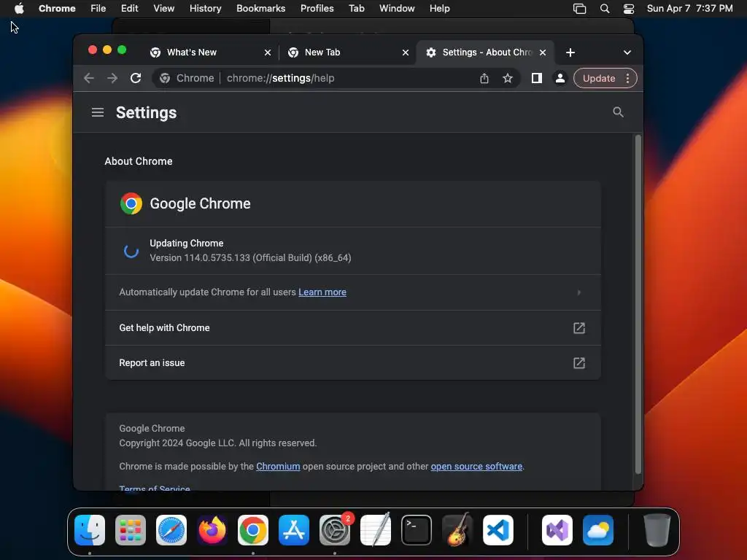
Task: Open a new tab with the plus button
Action: pos(570,52)
